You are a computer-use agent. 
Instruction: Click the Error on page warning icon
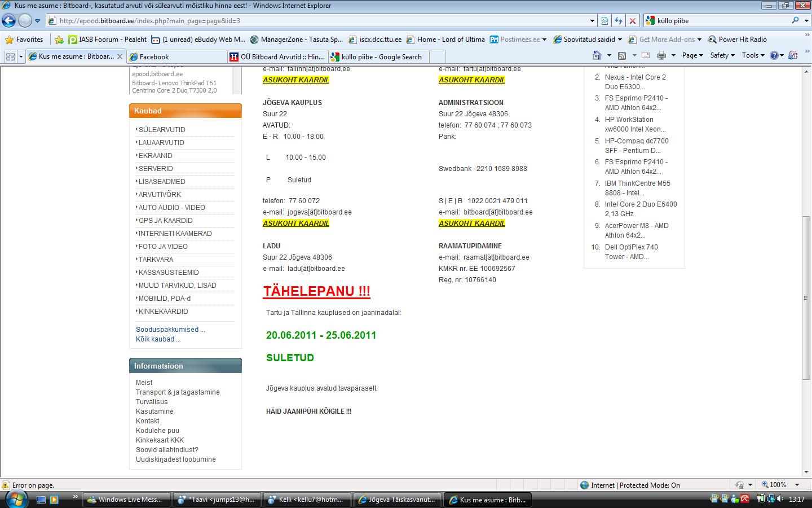point(6,485)
